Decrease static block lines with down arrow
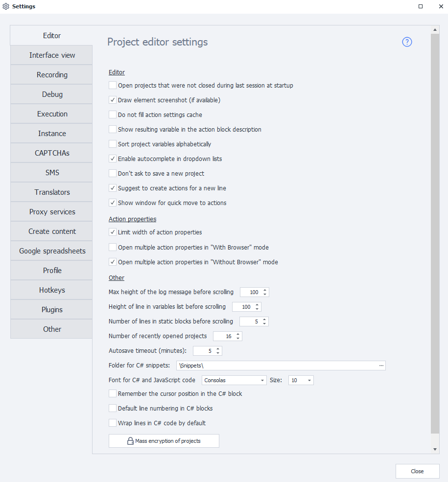448x482 pixels. (264, 323)
